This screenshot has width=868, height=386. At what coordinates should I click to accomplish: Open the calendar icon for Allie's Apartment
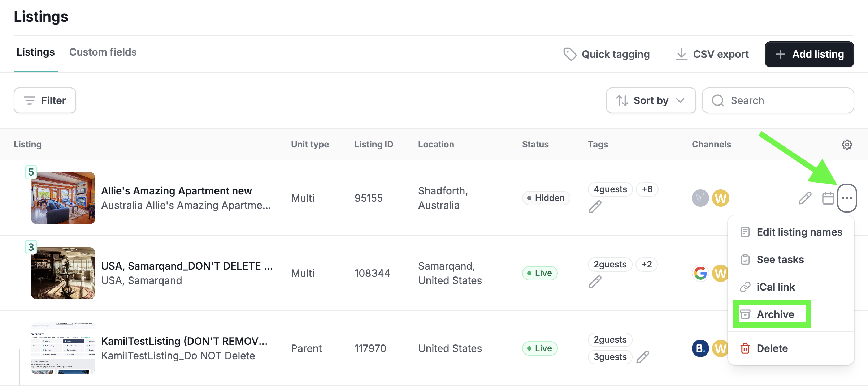[x=828, y=198]
